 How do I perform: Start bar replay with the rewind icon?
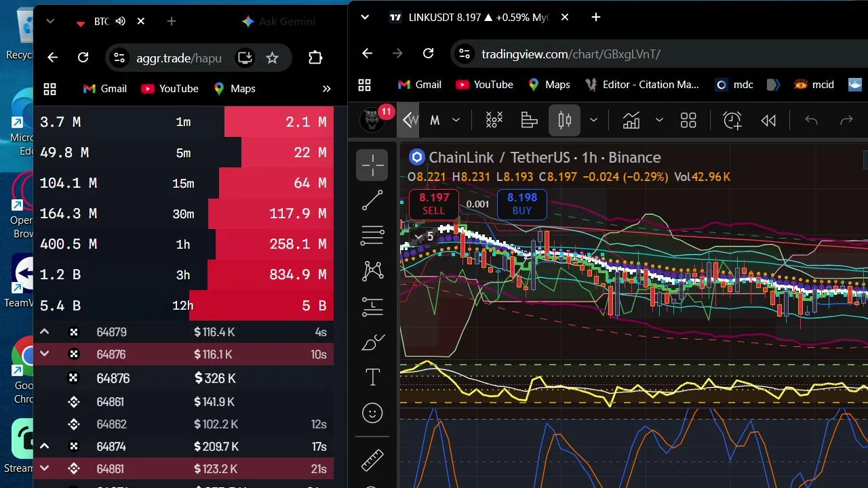[768, 120]
